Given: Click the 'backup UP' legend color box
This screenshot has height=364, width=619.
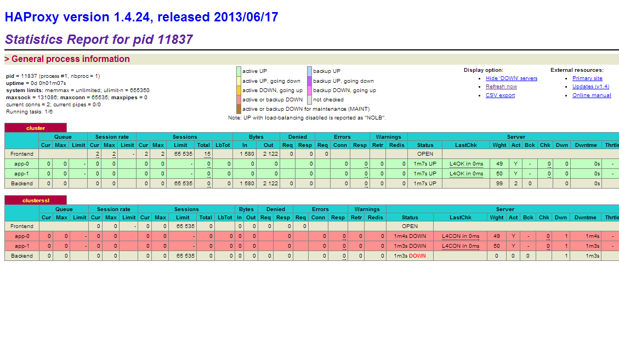Looking at the screenshot, I should coord(309,71).
